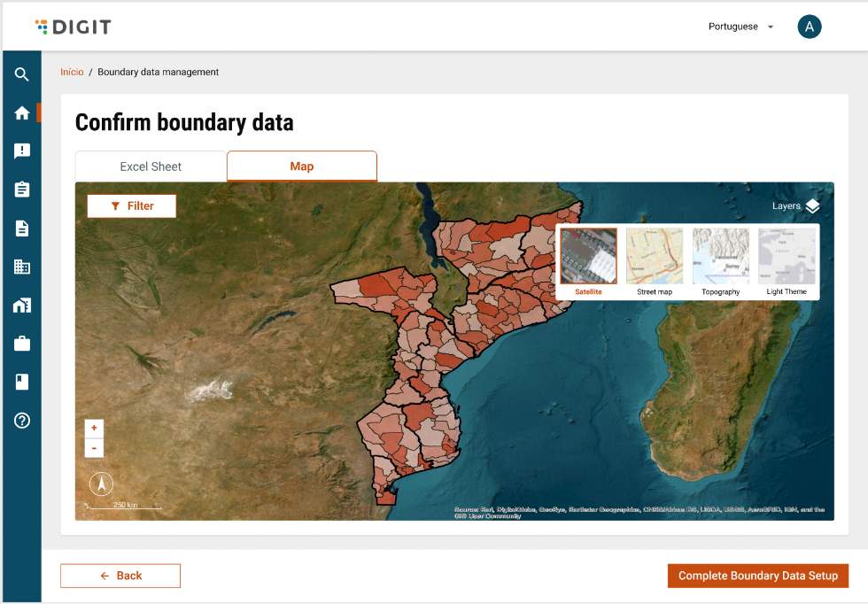This screenshot has height=604, width=868.
Task: Click Complete Boundary Data Setup button
Action: point(757,576)
